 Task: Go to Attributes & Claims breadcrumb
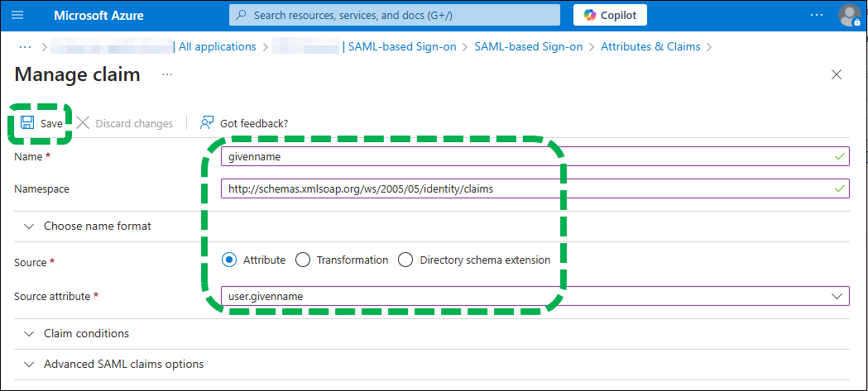[x=650, y=47]
